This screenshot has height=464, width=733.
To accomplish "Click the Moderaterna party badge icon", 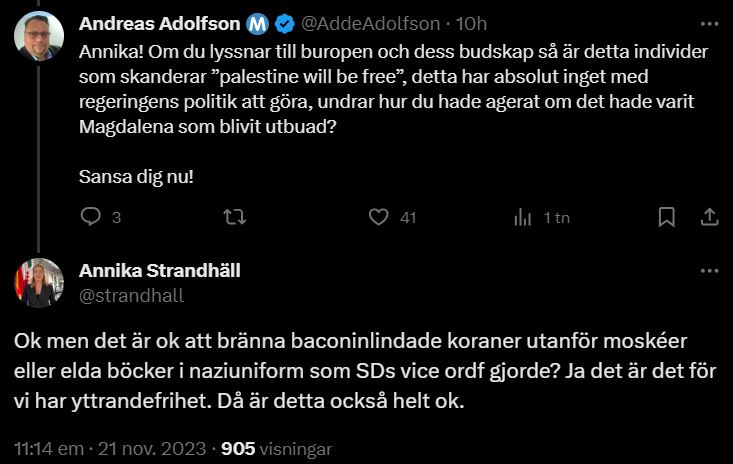I will (x=257, y=23).
